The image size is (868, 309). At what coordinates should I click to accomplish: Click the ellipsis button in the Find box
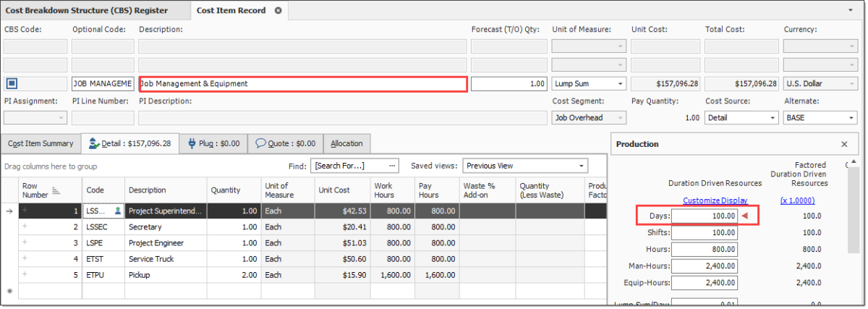[393, 166]
